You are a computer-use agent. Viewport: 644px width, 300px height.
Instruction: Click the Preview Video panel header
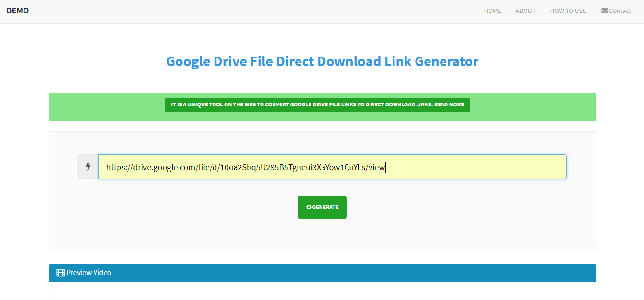tap(322, 273)
